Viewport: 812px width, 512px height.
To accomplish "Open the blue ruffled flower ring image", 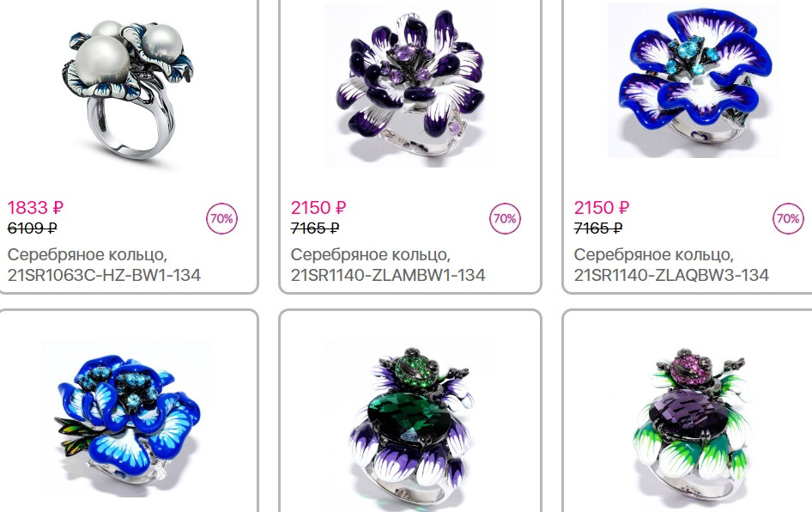I will click(693, 81).
